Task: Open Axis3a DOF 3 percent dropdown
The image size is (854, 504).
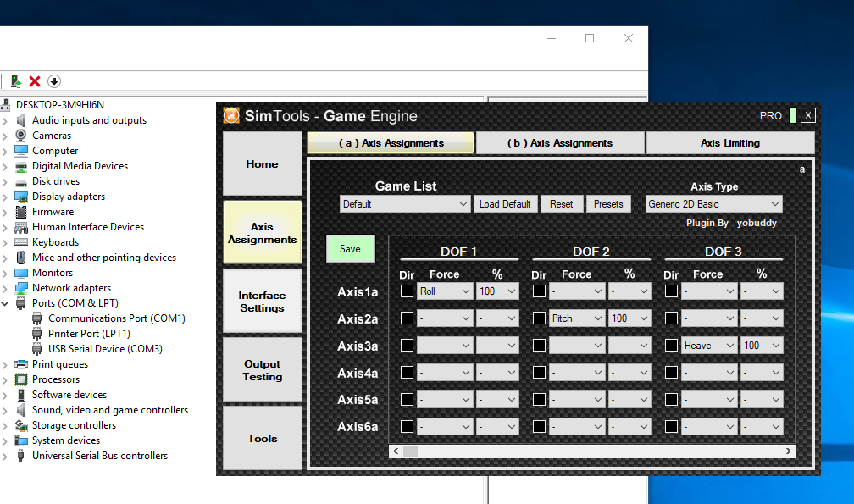Action: pyautogui.click(x=761, y=346)
